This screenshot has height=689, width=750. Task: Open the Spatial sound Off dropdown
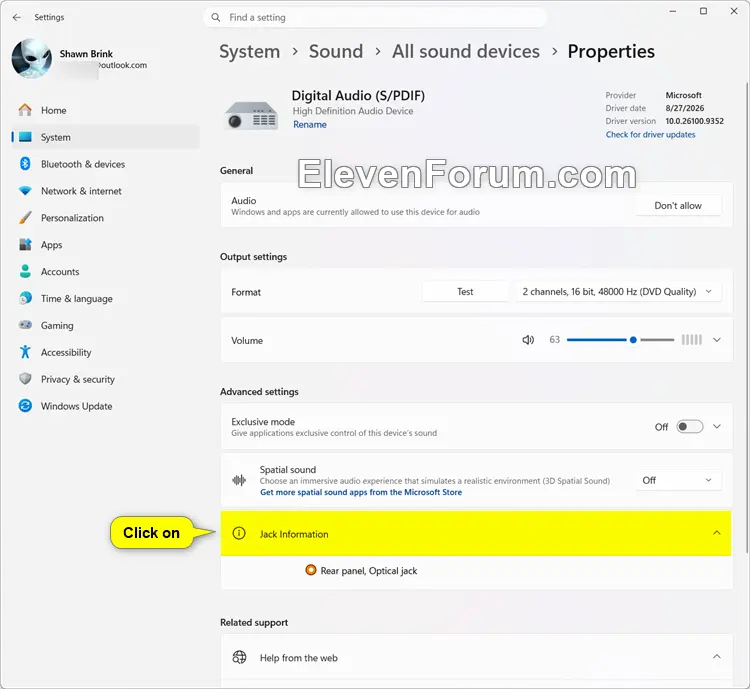678,480
